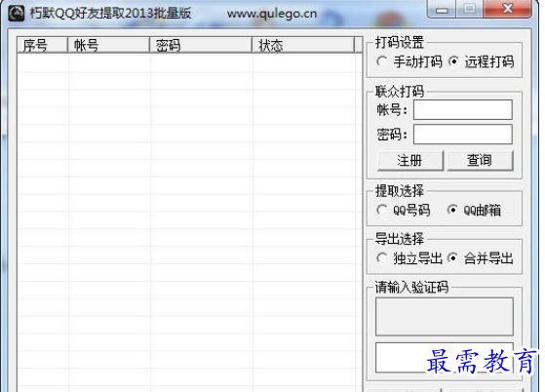Close the 朽默QQ好友提取 window

pyautogui.click(x=507, y=9)
